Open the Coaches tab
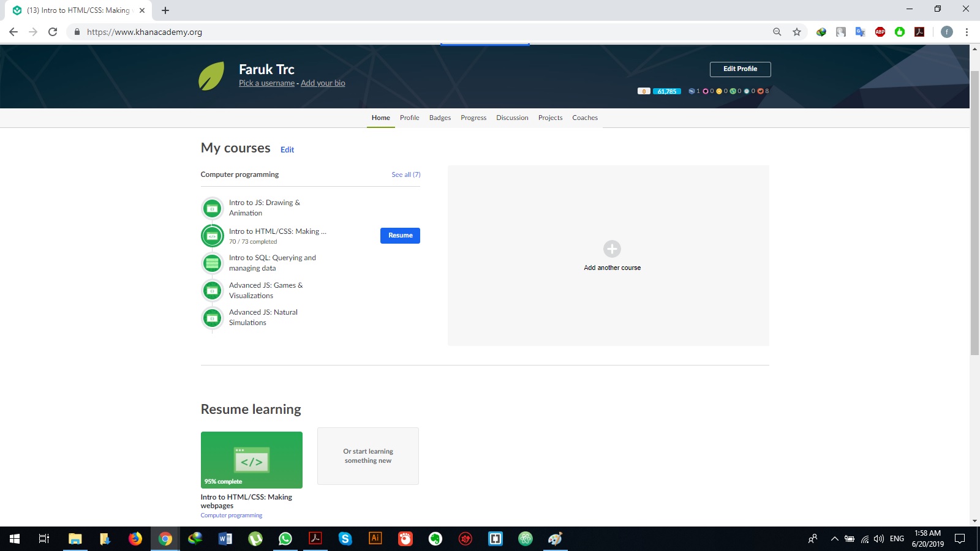Image resolution: width=980 pixels, height=551 pixels. [x=585, y=118]
